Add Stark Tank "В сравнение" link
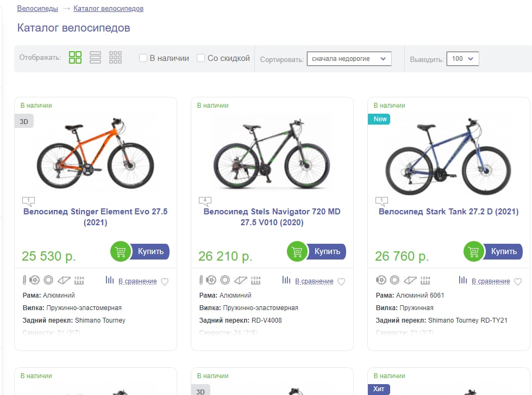 (x=491, y=281)
